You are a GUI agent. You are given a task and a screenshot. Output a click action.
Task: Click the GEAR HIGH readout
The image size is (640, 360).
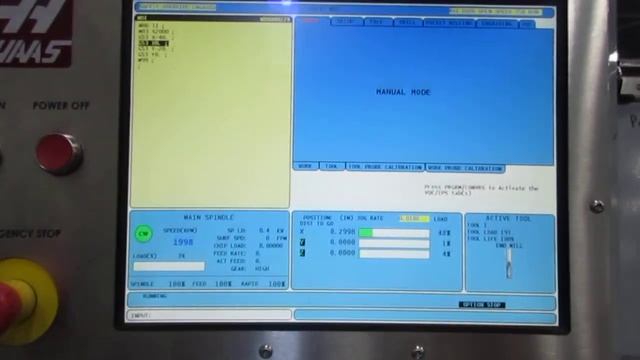(250, 269)
